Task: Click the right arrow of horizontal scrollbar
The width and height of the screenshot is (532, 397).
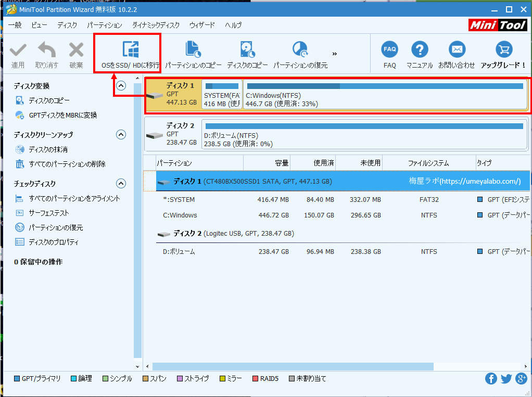Action: pos(526,366)
